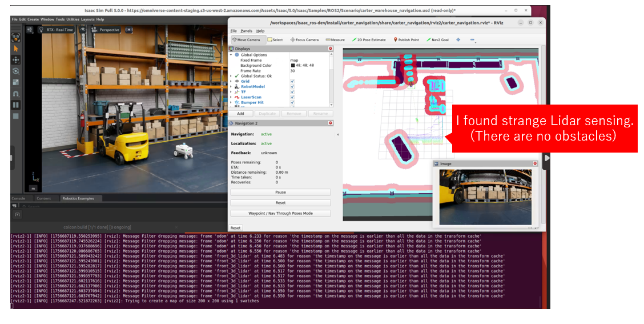The height and width of the screenshot is (324, 644).
Task: Click the bottom-left Reset button in RViz
Action: 235,228
